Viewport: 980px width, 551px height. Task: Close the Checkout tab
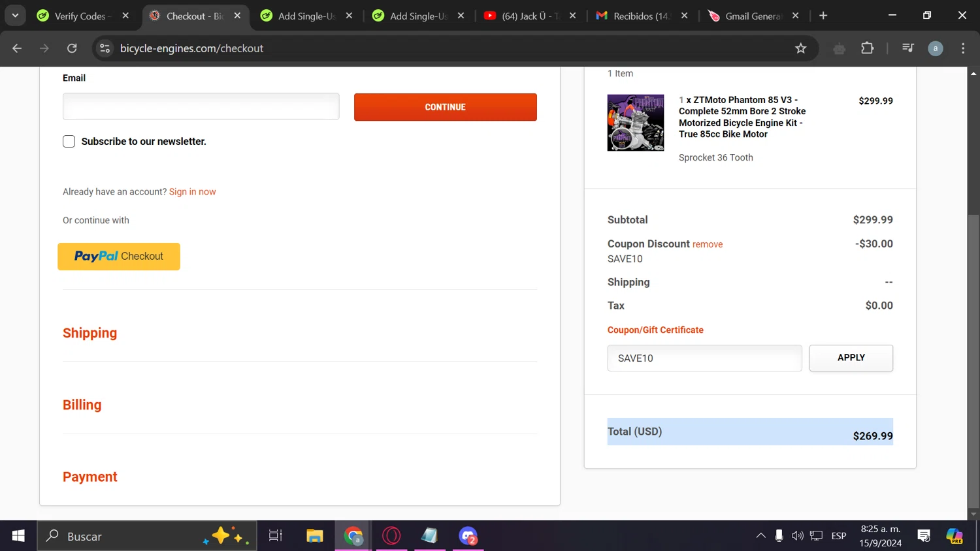(237, 16)
